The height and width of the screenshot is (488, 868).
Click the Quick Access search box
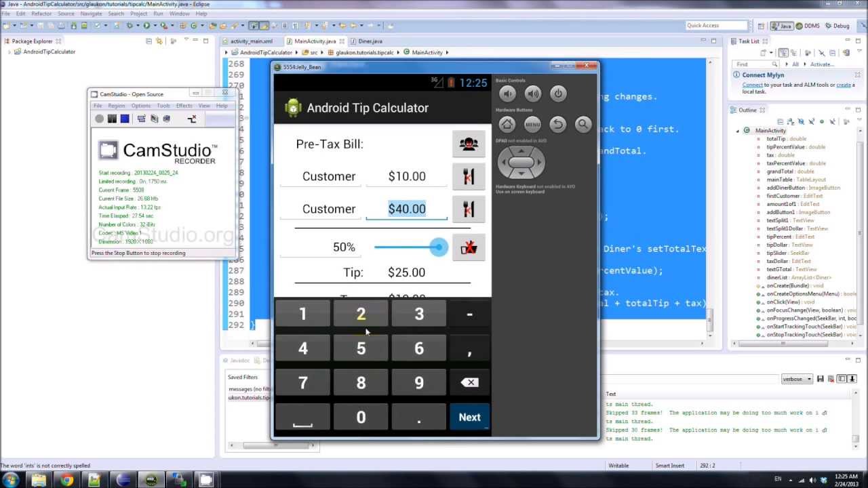(715, 26)
